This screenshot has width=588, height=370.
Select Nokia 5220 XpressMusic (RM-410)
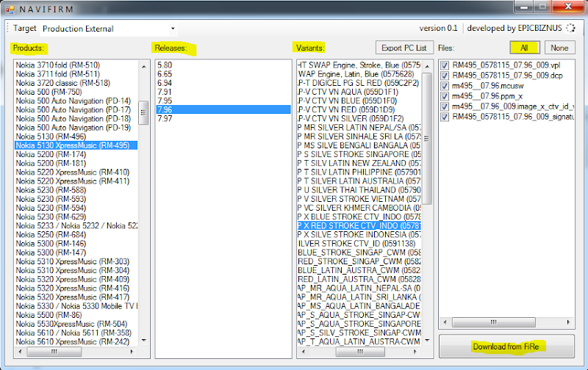coord(76,172)
